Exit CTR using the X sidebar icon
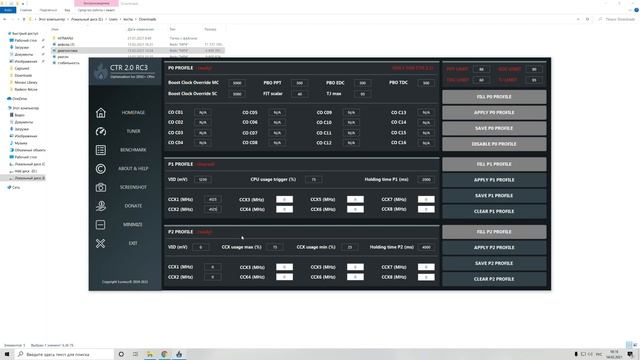 coord(100,243)
